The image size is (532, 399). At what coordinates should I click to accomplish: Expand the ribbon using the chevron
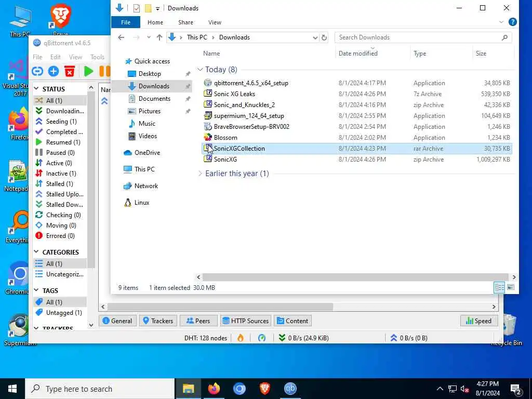[x=501, y=22]
